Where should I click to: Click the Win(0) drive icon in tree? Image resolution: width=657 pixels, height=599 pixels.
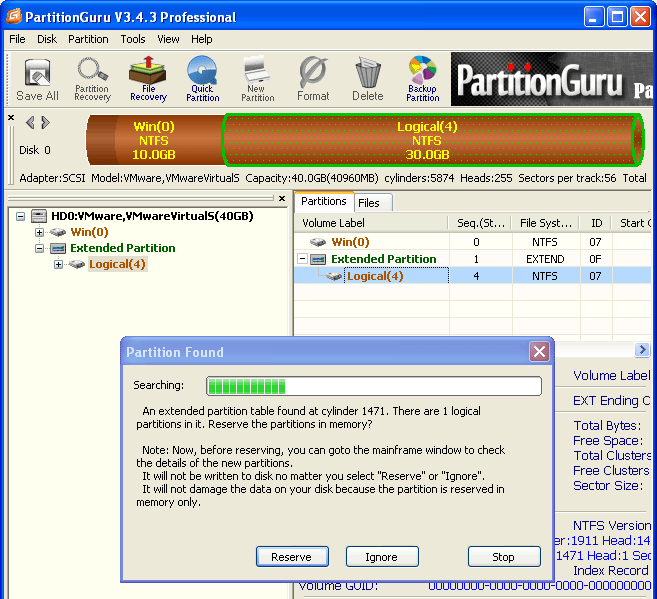58,232
